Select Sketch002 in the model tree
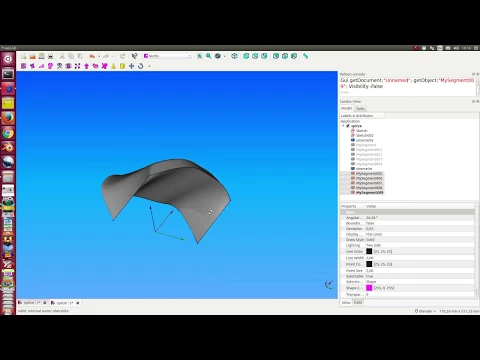 pos(365,135)
